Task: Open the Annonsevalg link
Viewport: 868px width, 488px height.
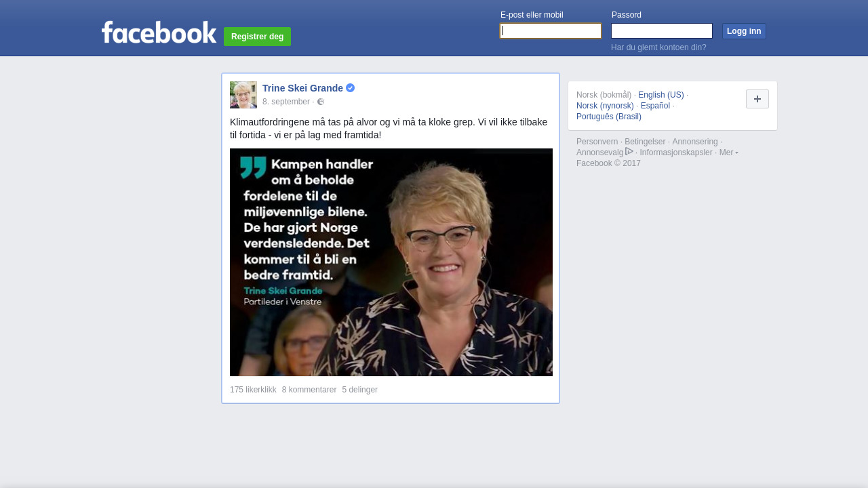Action: click(599, 152)
